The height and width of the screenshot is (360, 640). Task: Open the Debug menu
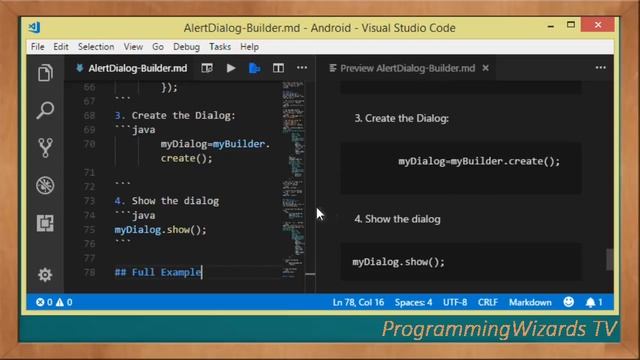tap(187, 47)
